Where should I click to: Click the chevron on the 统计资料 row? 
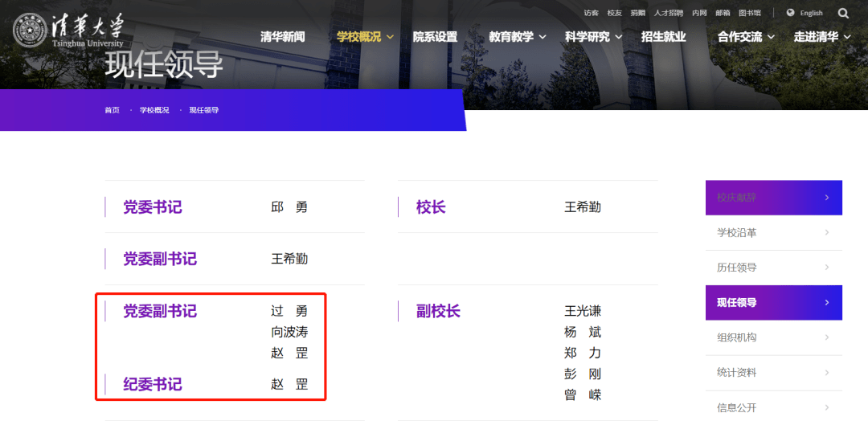click(x=827, y=373)
